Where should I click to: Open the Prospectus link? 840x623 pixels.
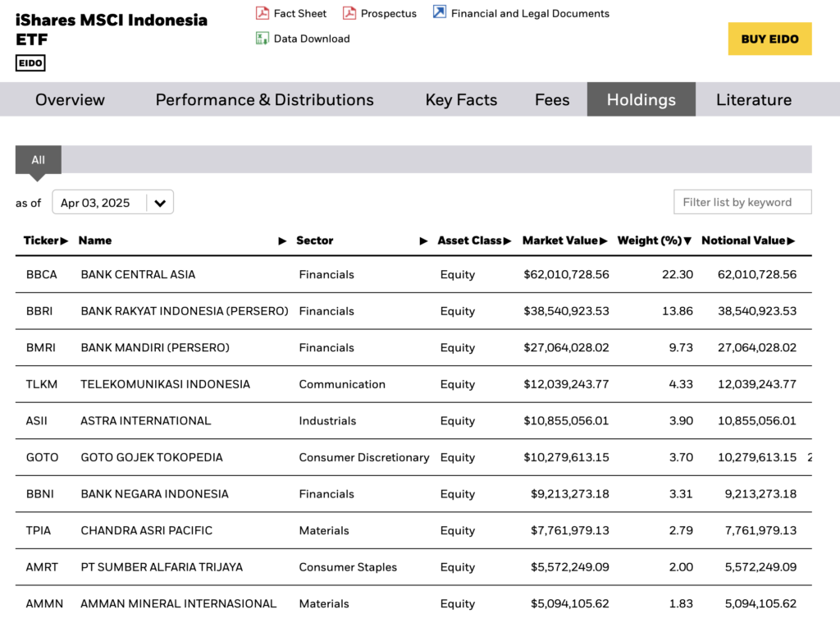388,13
